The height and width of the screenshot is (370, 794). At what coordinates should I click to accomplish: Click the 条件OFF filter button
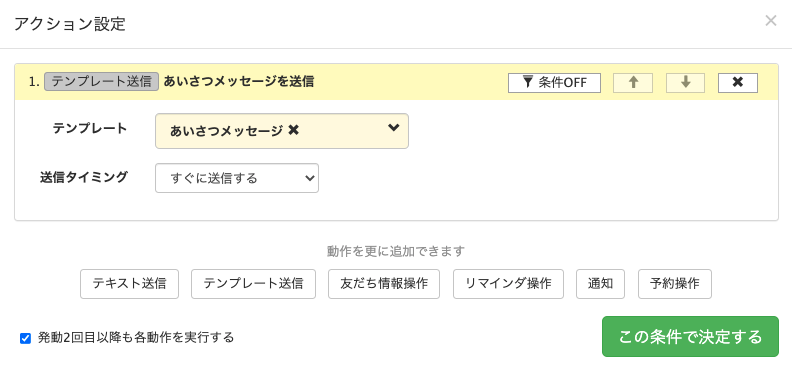[554, 83]
